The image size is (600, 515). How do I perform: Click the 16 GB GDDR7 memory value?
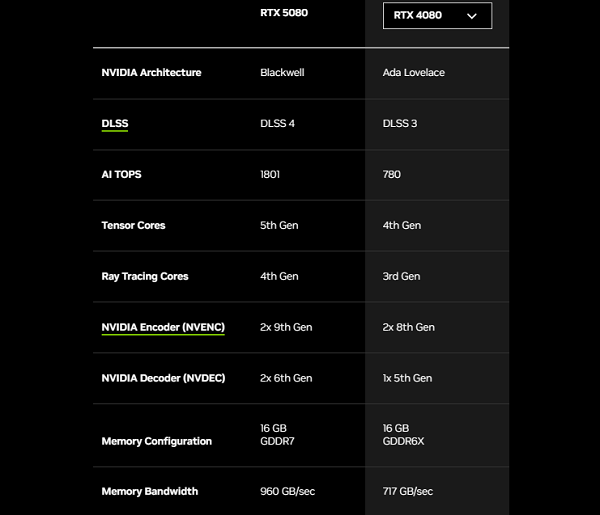[277, 435]
